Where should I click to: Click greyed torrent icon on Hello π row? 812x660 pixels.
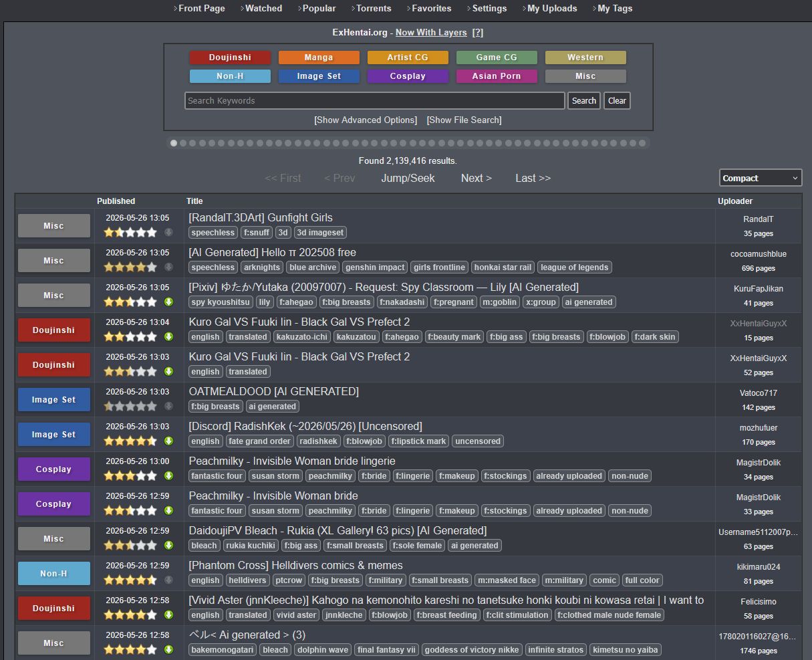[168, 267]
